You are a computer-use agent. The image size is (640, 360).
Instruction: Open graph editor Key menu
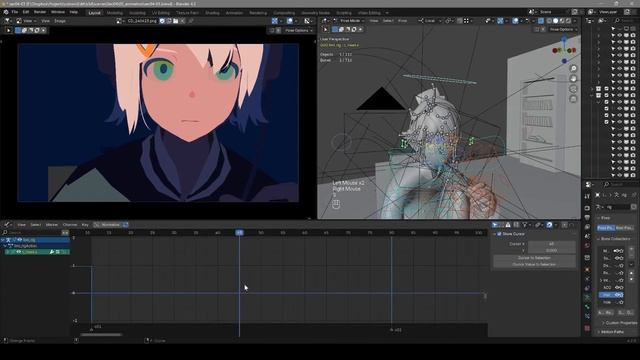85,224
